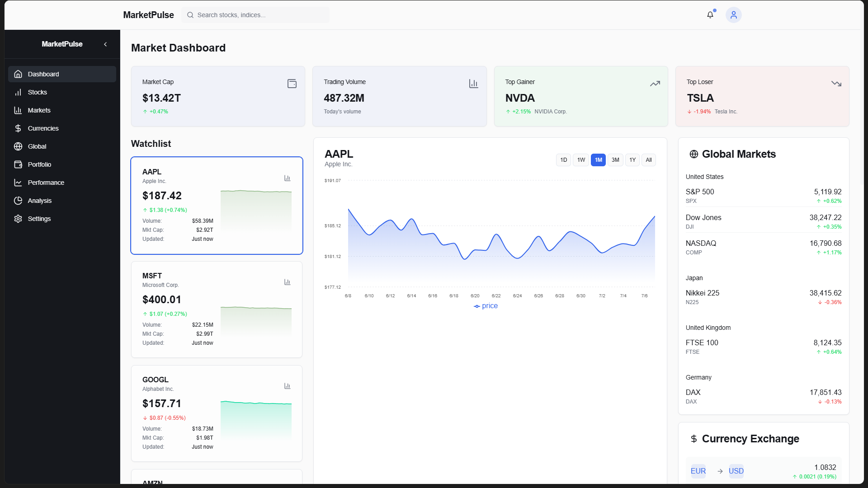Click the GOOGL green sparkline thumbnail

pos(256,420)
